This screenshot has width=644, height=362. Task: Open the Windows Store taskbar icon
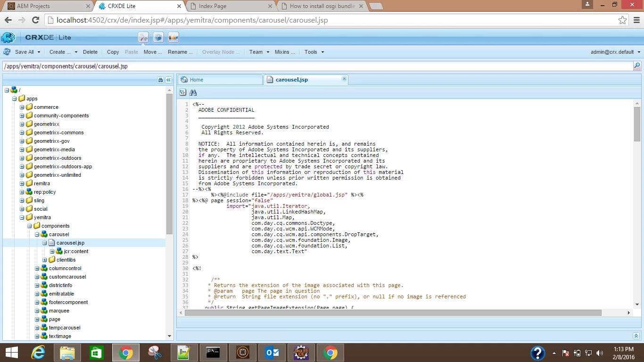(x=97, y=353)
